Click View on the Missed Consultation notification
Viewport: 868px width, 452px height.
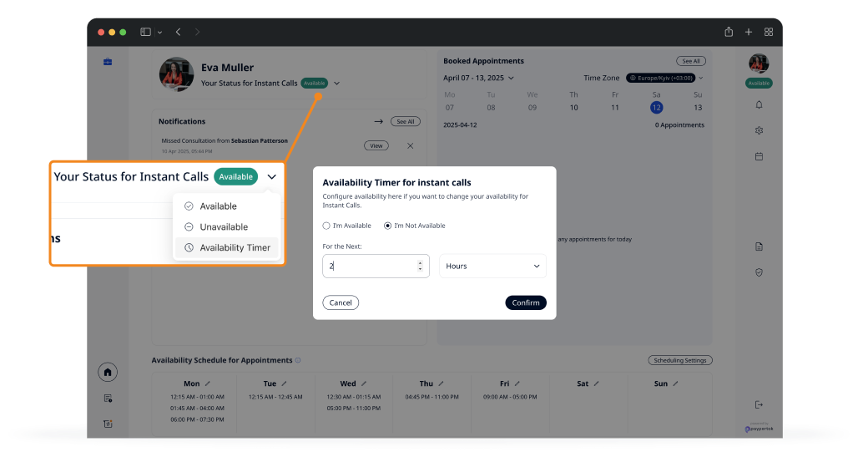[376, 145]
